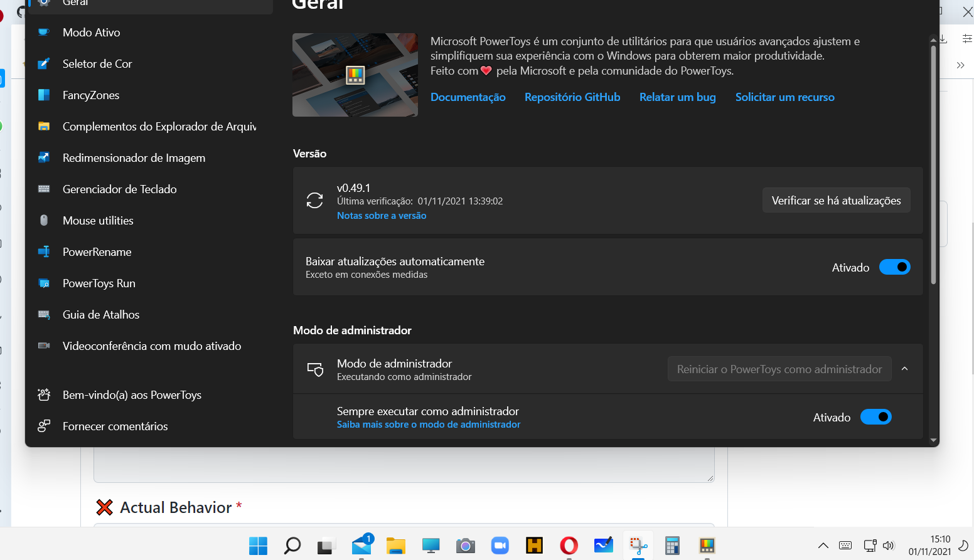Click the Modo de administrador section heading
This screenshot has height=560, width=974.
353,330
